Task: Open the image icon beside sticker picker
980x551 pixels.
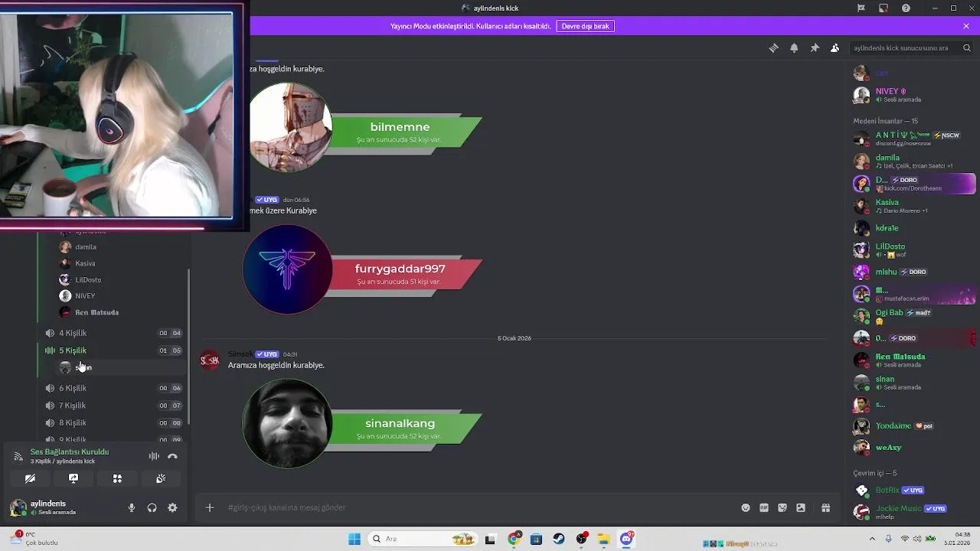Action: [801, 507]
